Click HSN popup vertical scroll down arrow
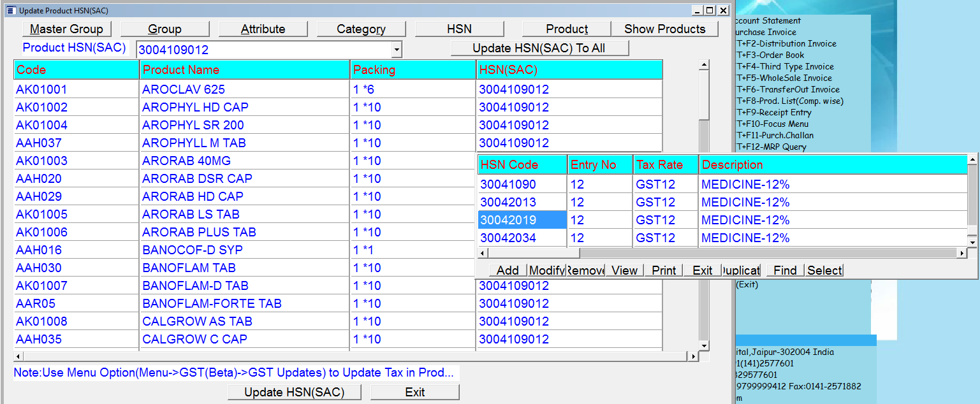The height and width of the screenshot is (404, 980). (x=972, y=242)
